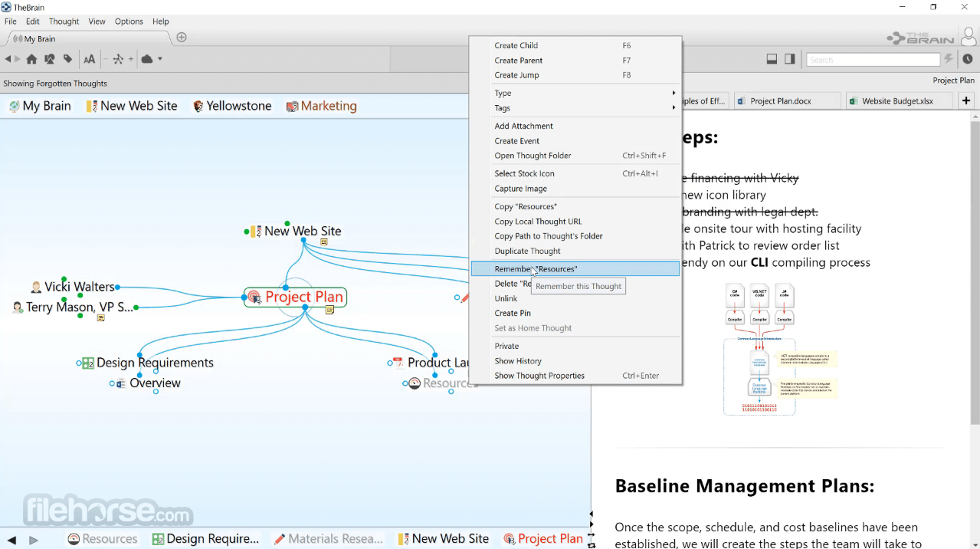Image resolution: width=980 pixels, height=549 pixels.
Task: Select Show Thought Properties
Action: [x=575, y=376]
